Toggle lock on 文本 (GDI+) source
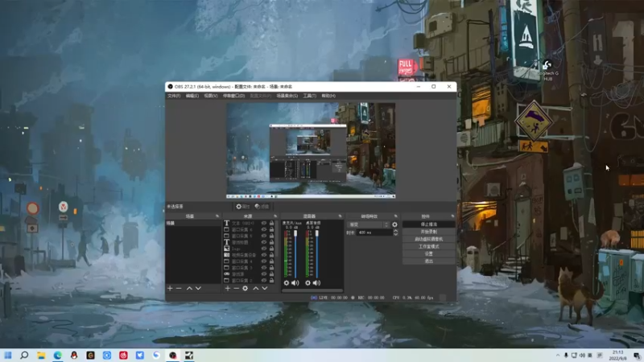The image size is (644, 362). point(271,224)
